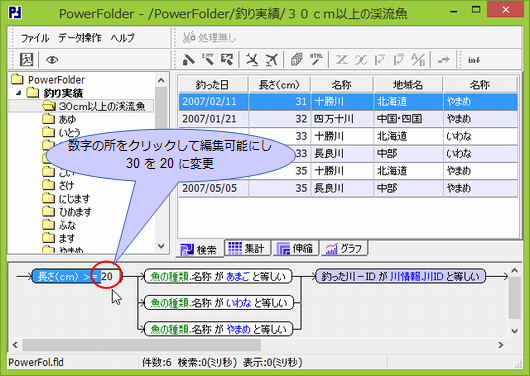The height and width of the screenshot is (376, 530).
Task: Select the ひめます folder
Action: click(x=67, y=212)
